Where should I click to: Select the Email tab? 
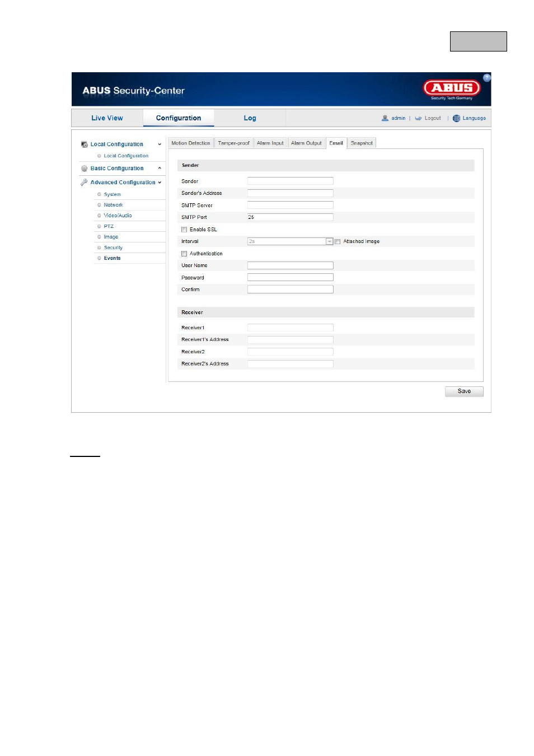coord(336,143)
